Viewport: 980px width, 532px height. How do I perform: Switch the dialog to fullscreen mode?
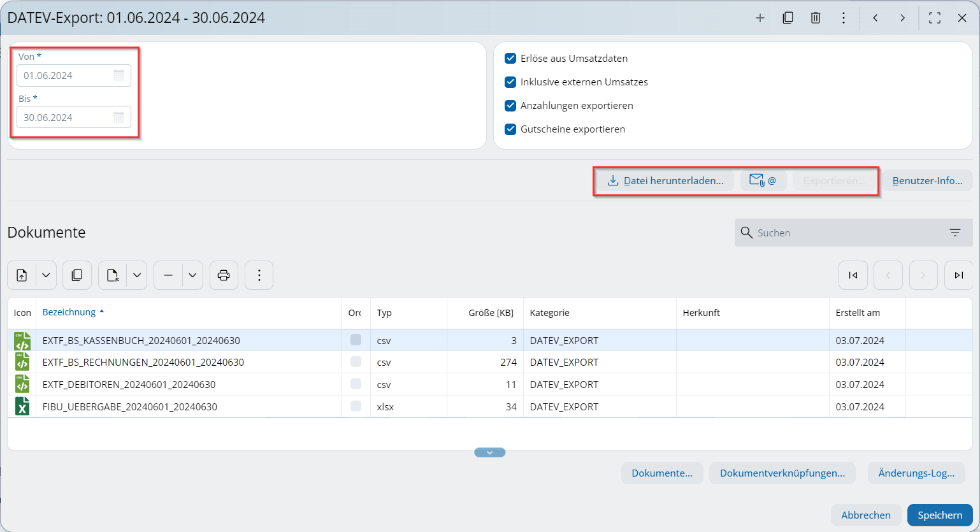pyautogui.click(x=935, y=18)
